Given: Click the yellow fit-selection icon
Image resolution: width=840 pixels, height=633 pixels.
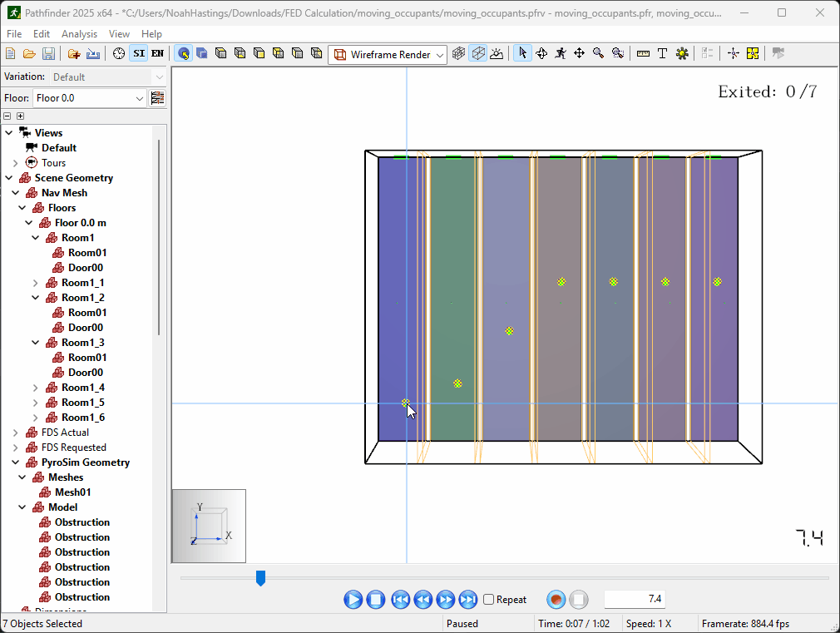Looking at the screenshot, I should (753, 53).
